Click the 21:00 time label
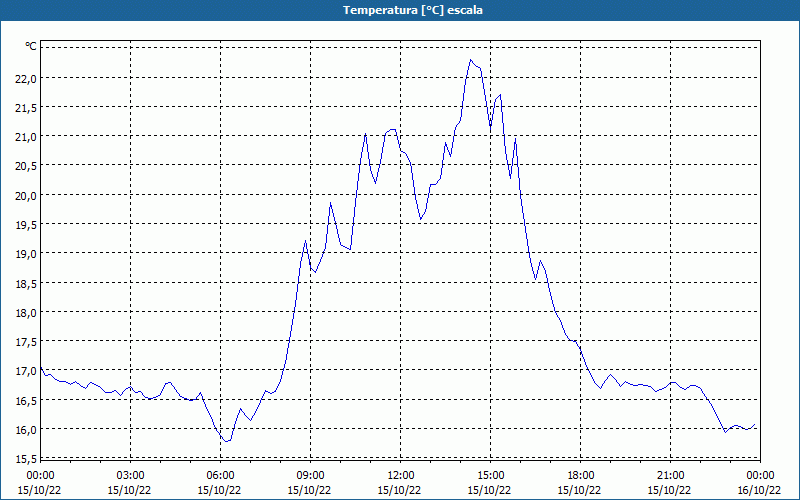Screen dimensions: 800x500 tap(670, 475)
